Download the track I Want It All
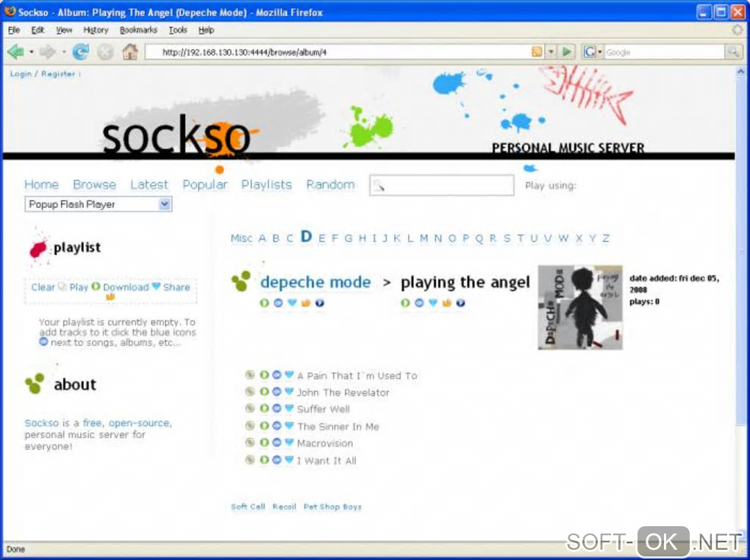 point(289,460)
